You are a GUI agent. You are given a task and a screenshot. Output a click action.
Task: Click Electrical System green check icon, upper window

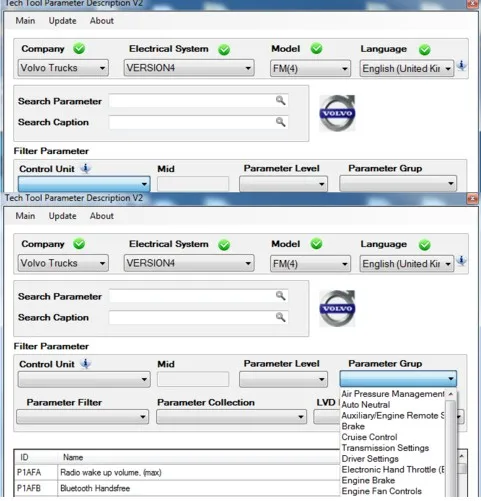pyautogui.click(x=224, y=50)
